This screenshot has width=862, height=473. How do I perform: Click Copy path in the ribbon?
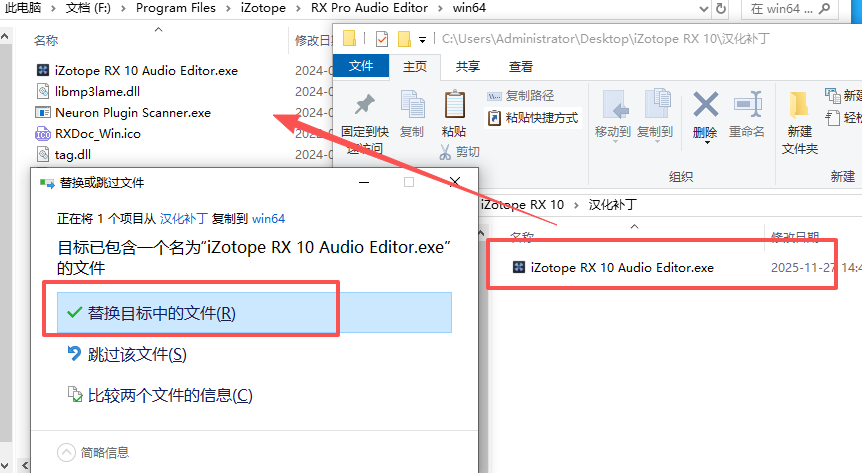(520, 96)
